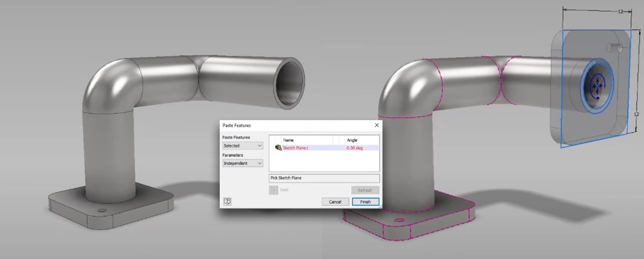Click the Finish button in Paste Features
Viewport: 644px width, 259px height.
click(x=365, y=202)
